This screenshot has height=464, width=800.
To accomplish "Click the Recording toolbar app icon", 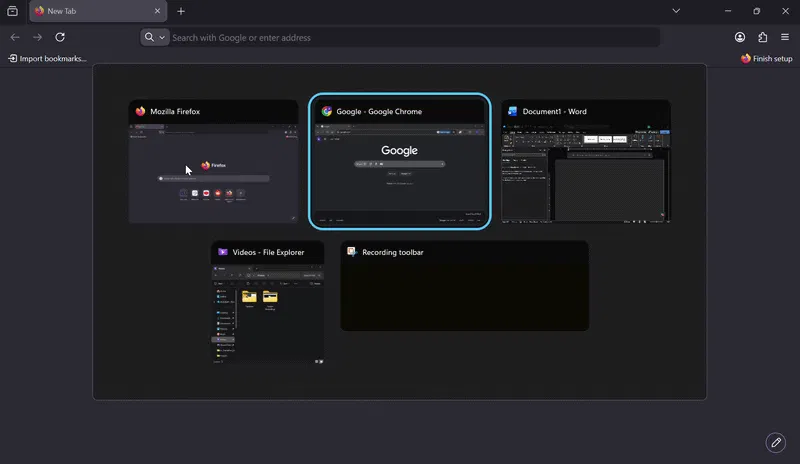I will pos(352,252).
